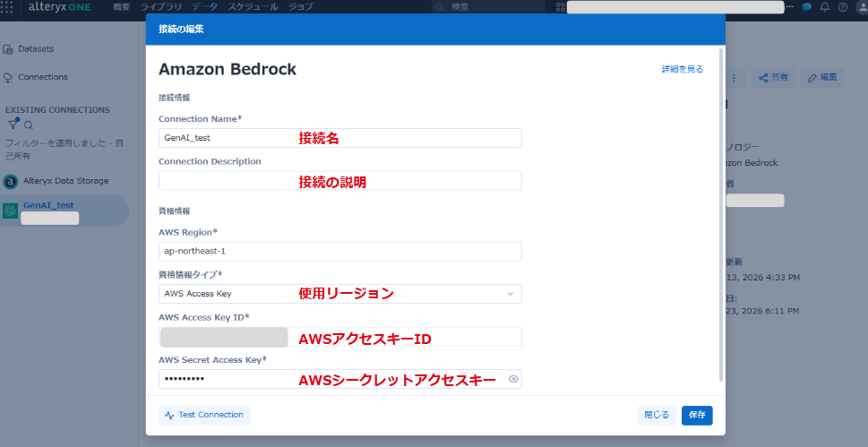The image size is (868, 447).
Task: Click the Test Connection button
Action: pos(204,415)
